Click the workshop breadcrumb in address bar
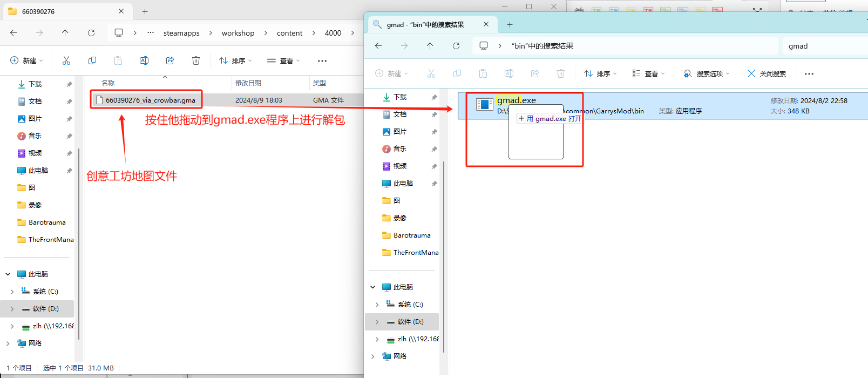The width and height of the screenshot is (868, 378). pos(238,33)
